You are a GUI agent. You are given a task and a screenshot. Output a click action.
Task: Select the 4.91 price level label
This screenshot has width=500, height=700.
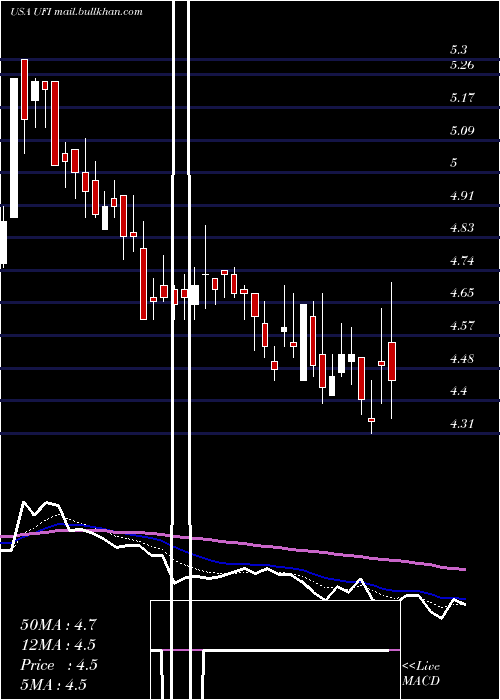click(x=462, y=196)
